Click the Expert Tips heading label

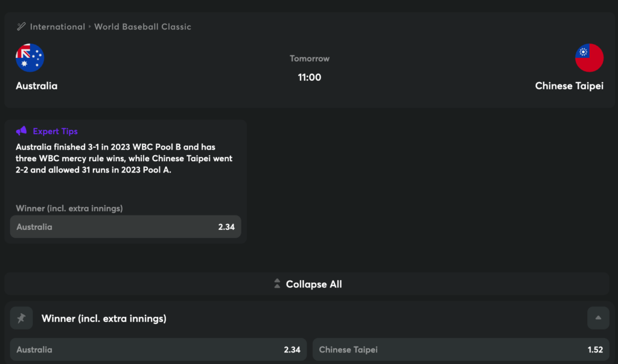pyautogui.click(x=55, y=131)
